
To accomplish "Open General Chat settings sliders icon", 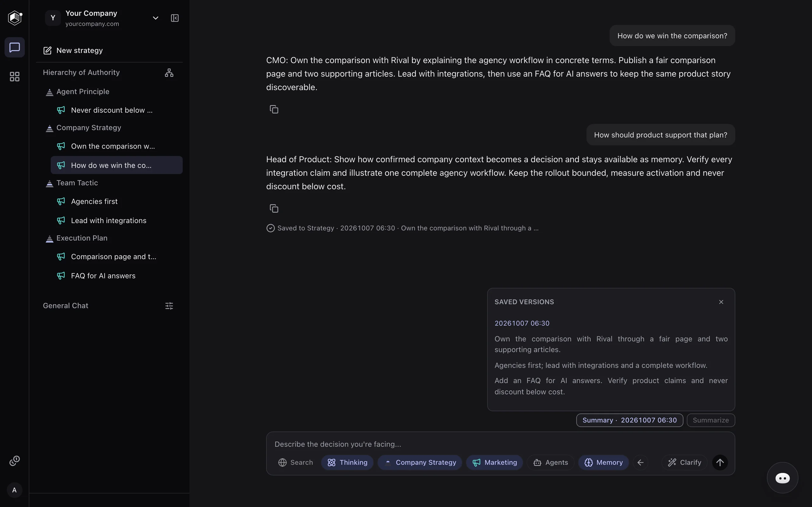I will pyautogui.click(x=169, y=306).
